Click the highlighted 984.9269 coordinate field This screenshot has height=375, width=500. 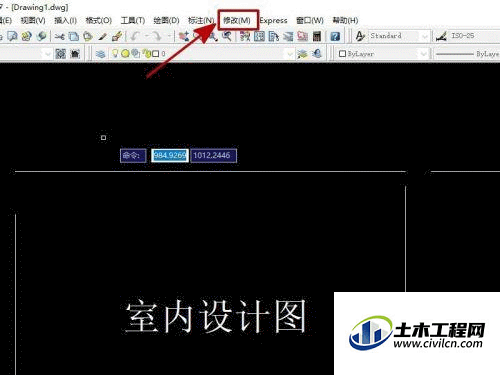coord(170,156)
